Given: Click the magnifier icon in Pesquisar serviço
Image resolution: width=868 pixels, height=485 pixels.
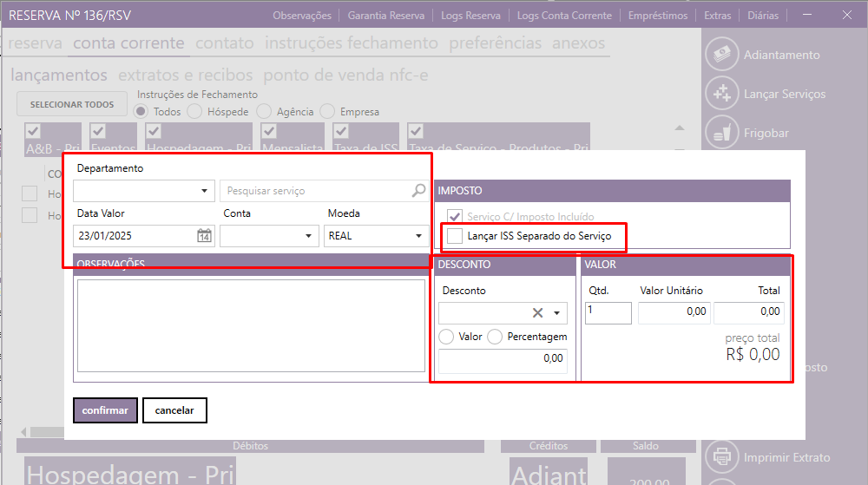Looking at the screenshot, I should click(418, 191).
